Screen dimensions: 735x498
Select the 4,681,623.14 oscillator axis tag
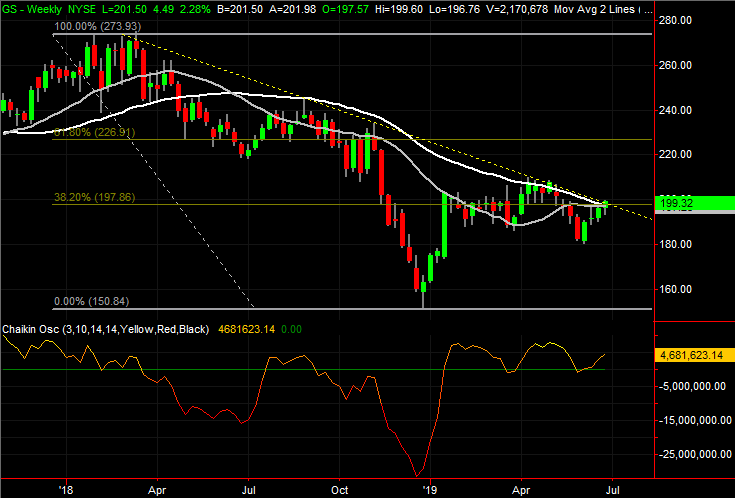click(692, 354)
